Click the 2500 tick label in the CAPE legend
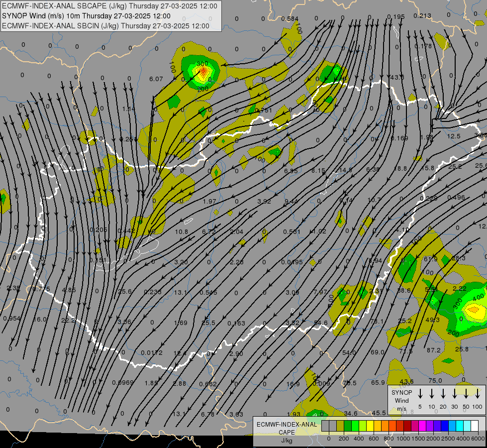The height and width of the screenshot is (448, 487). [448, 439]
